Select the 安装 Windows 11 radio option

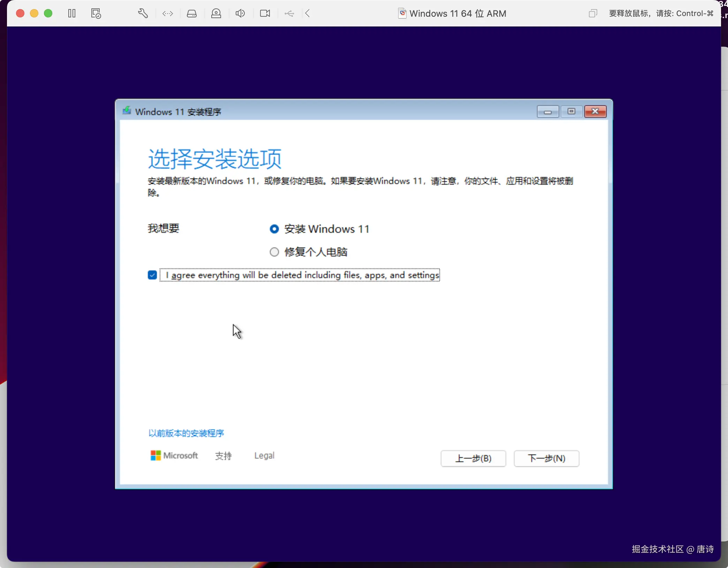[x=274, y=229]
